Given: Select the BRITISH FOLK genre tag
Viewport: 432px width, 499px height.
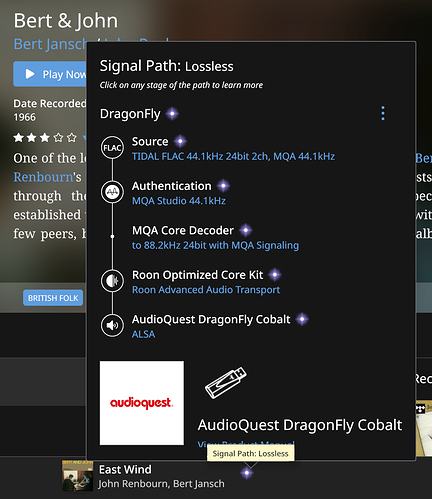Looking at the screenshot, I should coord(53,298).
